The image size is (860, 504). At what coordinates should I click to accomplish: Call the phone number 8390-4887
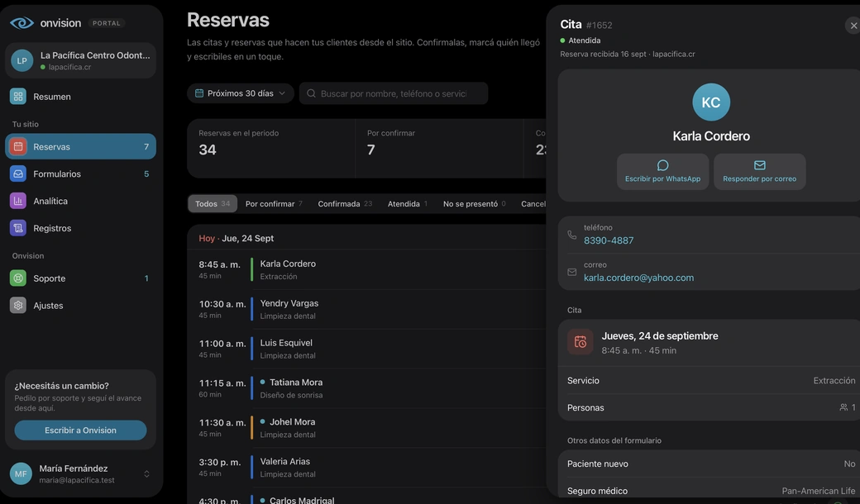pos(609,240)
